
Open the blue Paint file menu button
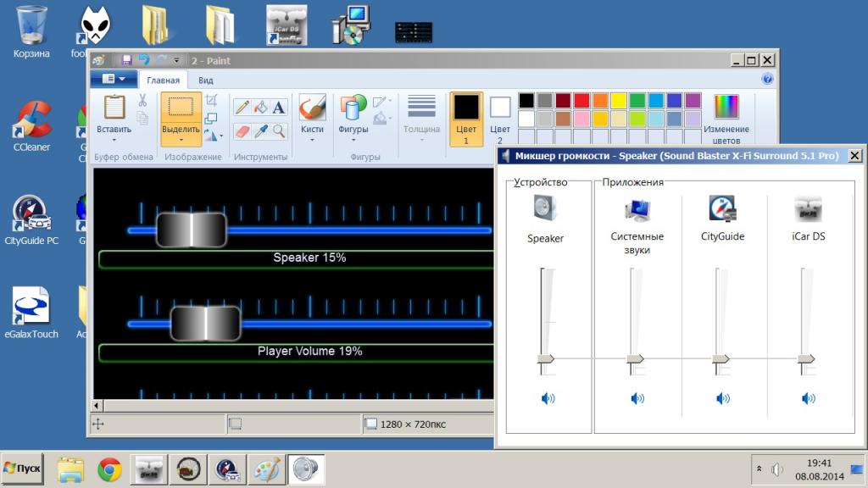pyautogui.click(x=114, y=79)
